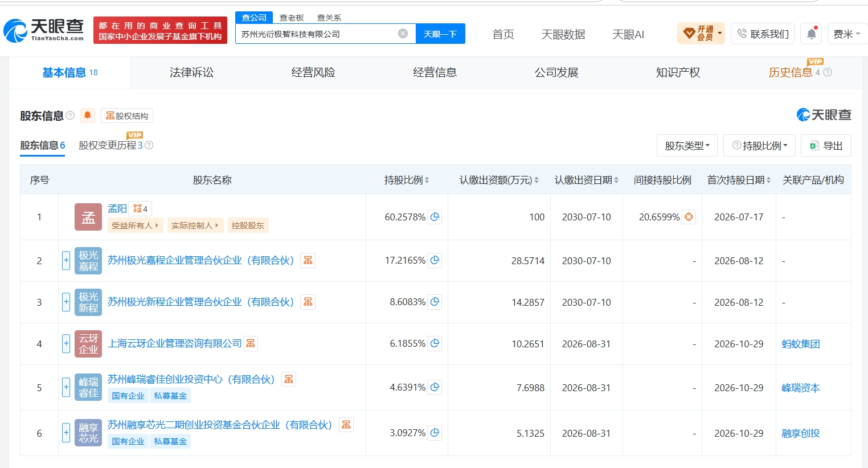Open 苏州峰瑞睿佳 shareholding pie chart icon
The width and height of the screenshot is (868, 468).
435,387
